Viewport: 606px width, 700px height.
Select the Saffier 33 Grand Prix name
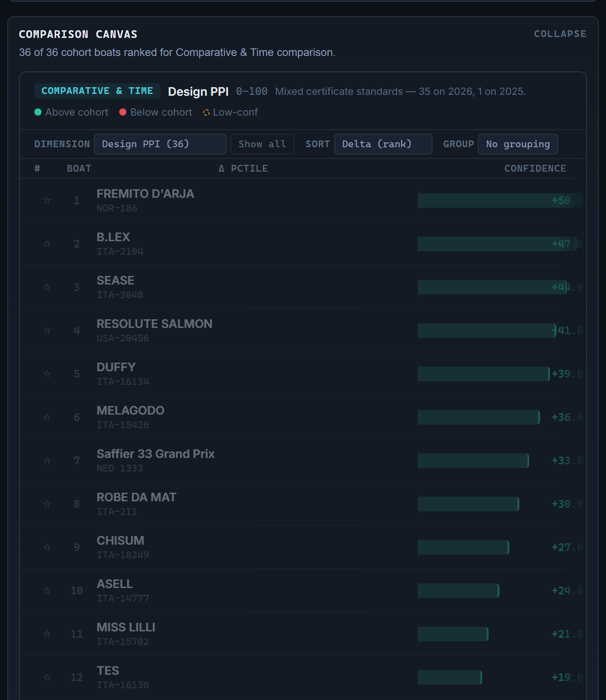156,454
